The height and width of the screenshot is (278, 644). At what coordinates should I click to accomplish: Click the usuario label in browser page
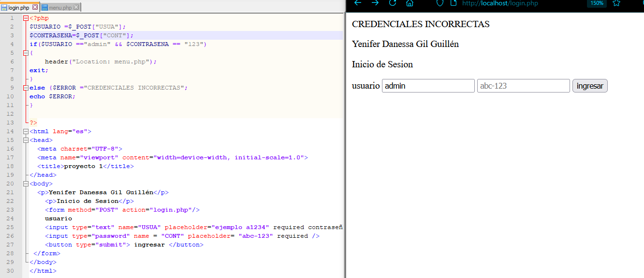[366, 86]
